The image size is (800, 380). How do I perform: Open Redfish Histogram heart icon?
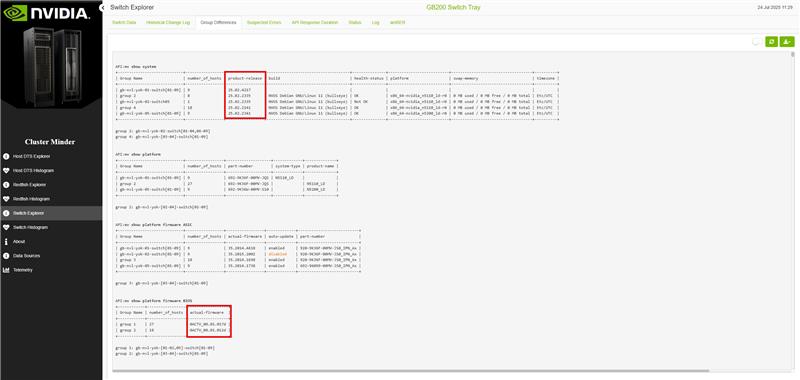pyautogui.click(x=6, y=199)
